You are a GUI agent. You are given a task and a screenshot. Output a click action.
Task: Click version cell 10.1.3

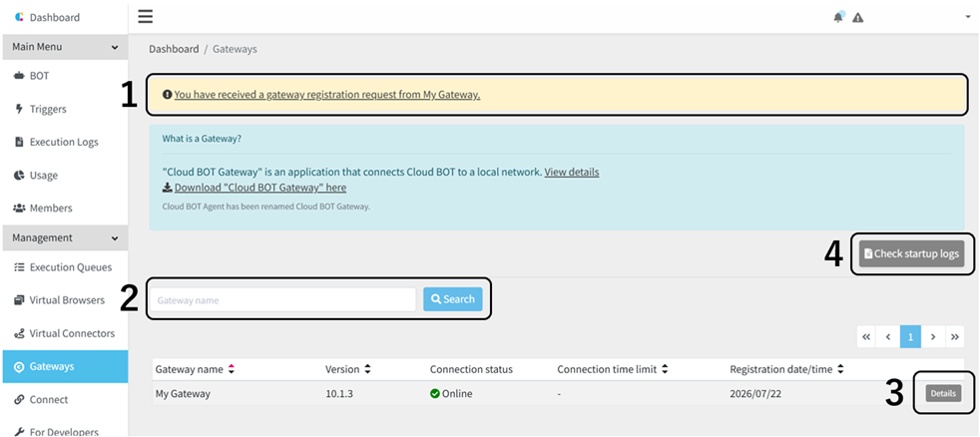pos(338,394)
